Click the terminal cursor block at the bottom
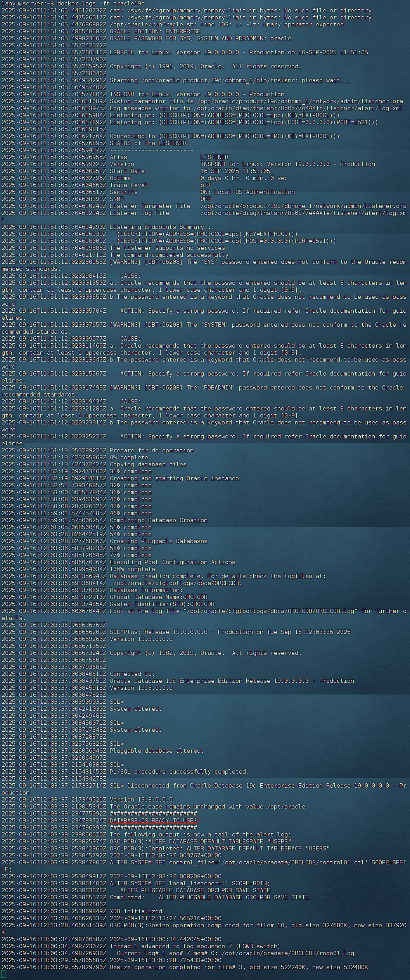 pos(3,974)
